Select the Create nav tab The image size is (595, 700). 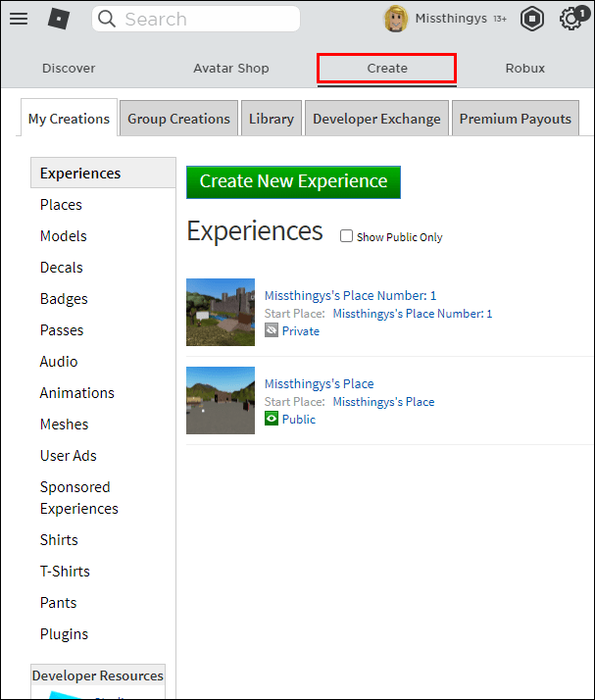click(x=387, y=69)
